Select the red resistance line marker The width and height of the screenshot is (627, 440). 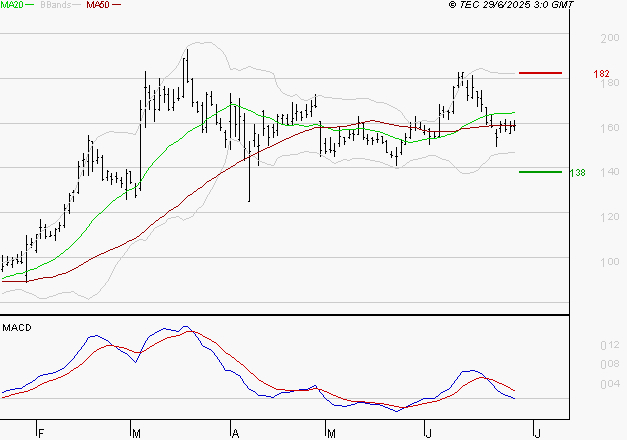click(x=540, y=73)
